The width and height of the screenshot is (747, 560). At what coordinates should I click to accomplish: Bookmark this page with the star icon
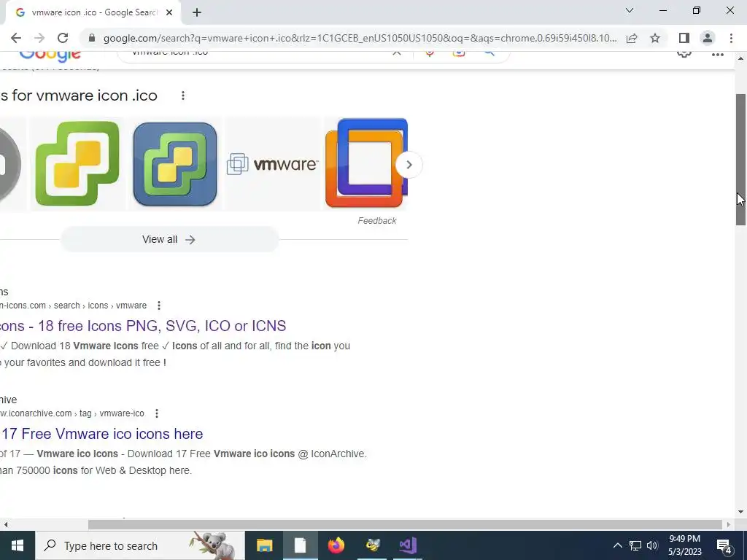tap(655, 38)
